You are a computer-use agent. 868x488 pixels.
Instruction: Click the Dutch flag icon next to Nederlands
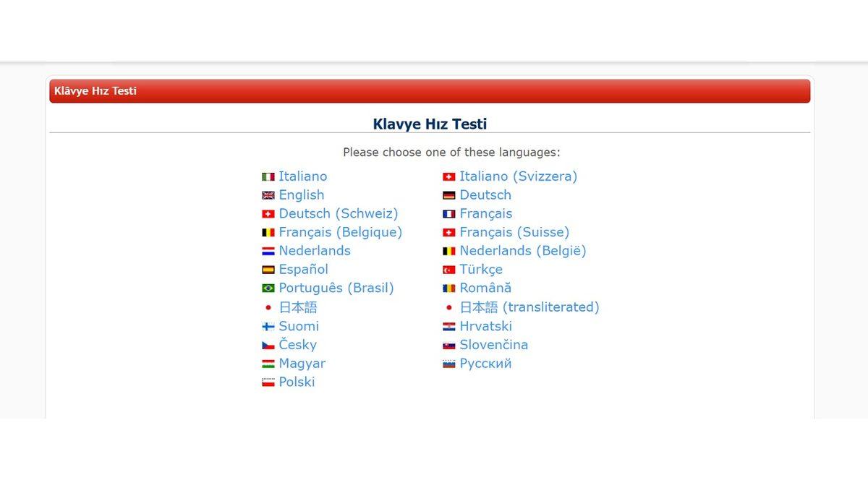pos(268,251)
